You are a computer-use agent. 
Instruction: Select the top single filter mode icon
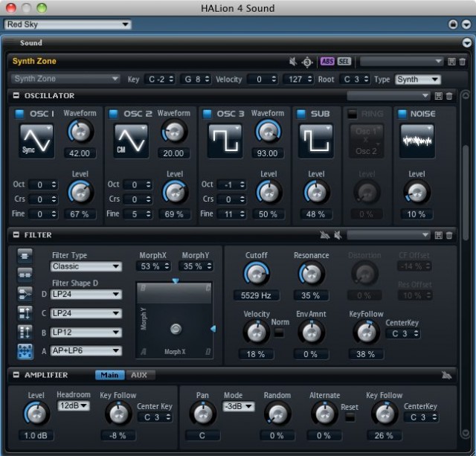(x=25, y=255)
